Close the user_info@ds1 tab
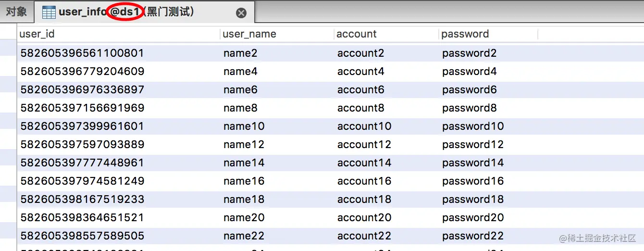 point(241,13)
